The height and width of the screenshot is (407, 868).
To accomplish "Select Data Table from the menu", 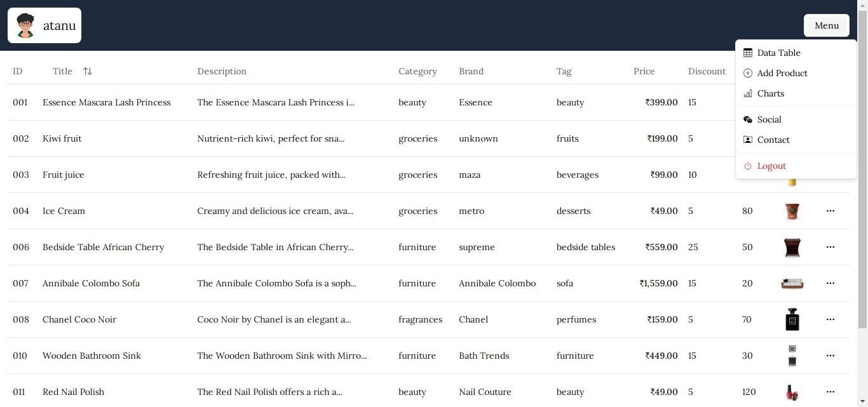I will click(796, 53).
